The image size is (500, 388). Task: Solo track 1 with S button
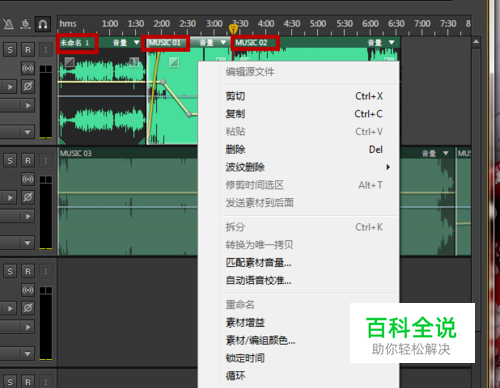pos(10,50)
